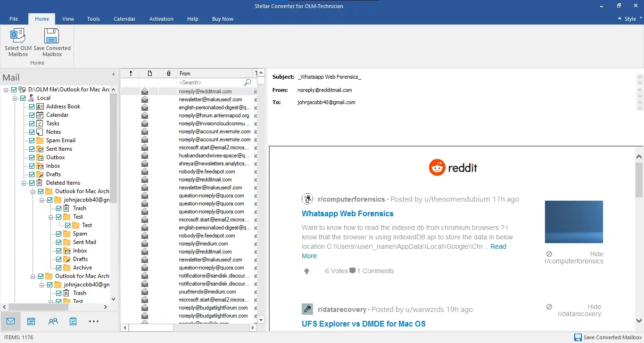Image resolution: width=644 pixels, height=343 pixels.
Task: Click the Save Converted Mailbox ribbon icon
Action: [x=52, y=36]
